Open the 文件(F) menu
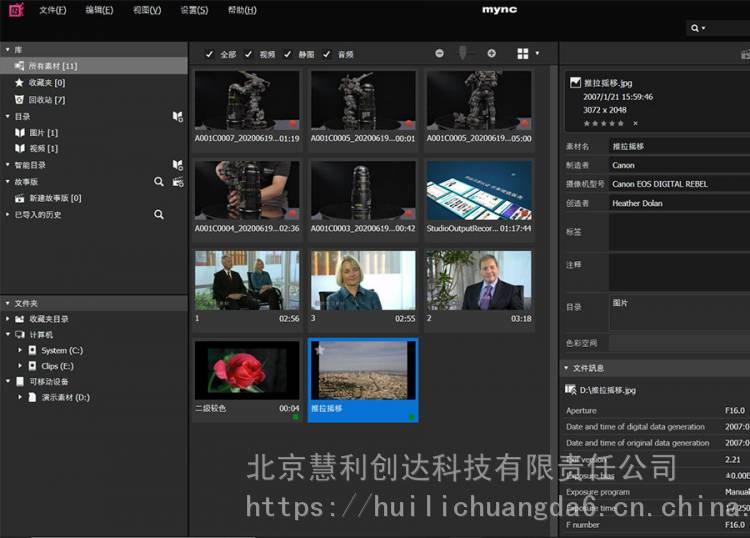750x538 pixels. [52, 10]
